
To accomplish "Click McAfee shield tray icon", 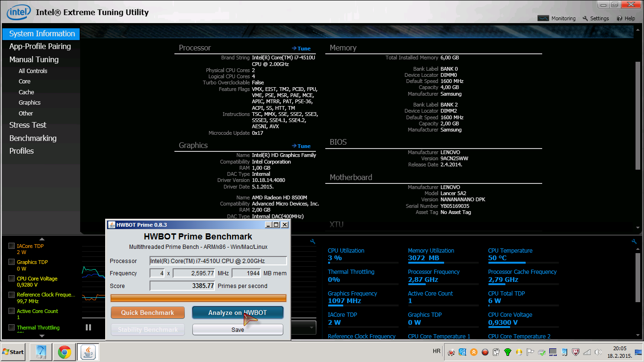I will coord(576,352).
